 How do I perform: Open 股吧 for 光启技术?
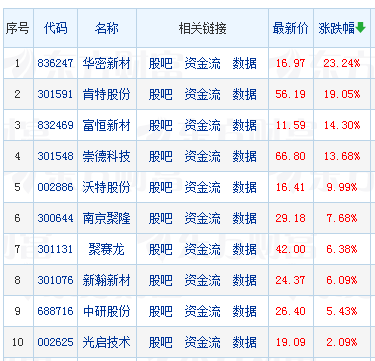point(161,342)
